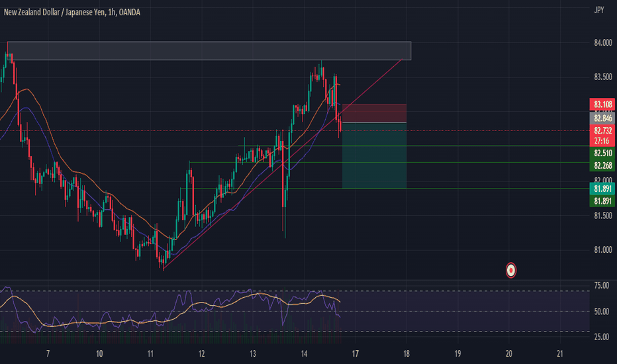Click date label 12 on time axis

coord(201,354)
